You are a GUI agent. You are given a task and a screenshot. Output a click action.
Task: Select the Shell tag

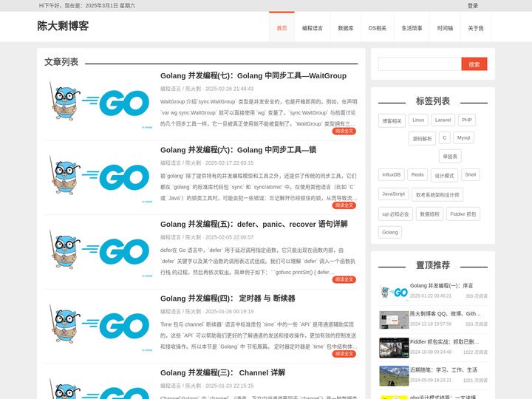click(x=470, y=174)
